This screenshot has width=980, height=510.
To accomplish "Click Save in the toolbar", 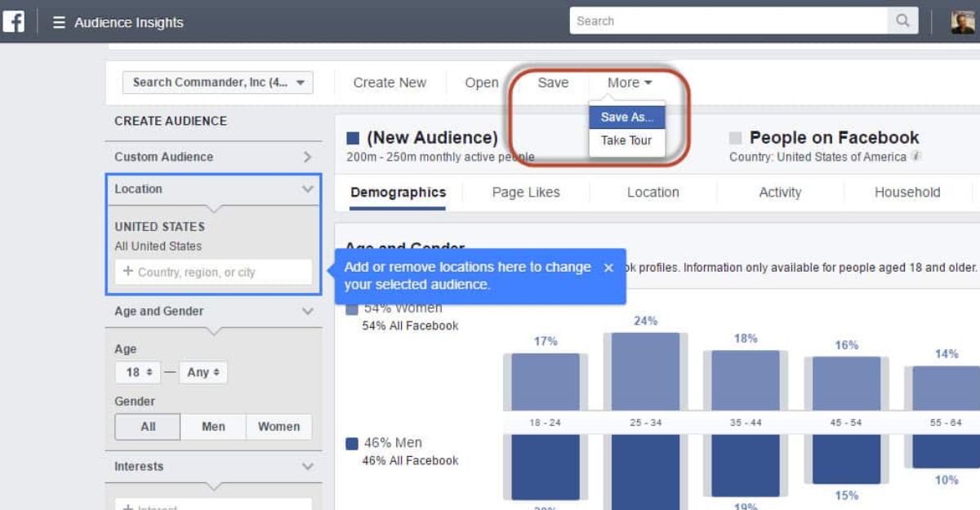I will [553, 82].
